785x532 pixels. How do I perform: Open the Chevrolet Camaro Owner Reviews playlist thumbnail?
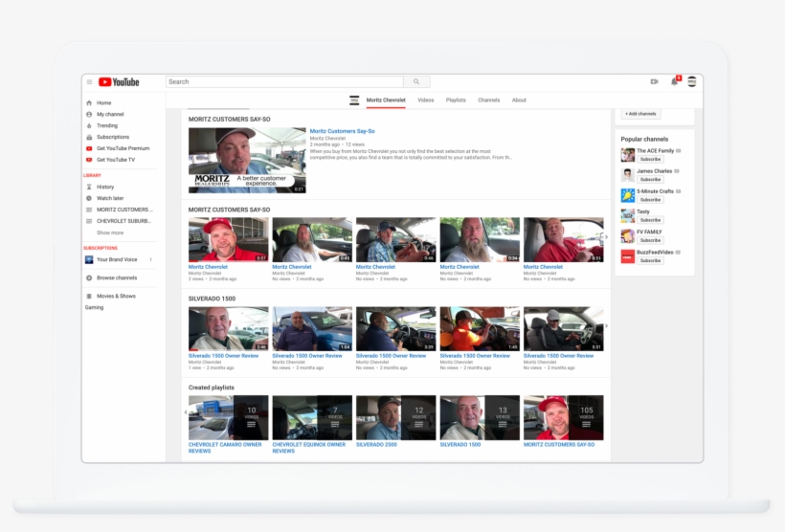[228, 417]
